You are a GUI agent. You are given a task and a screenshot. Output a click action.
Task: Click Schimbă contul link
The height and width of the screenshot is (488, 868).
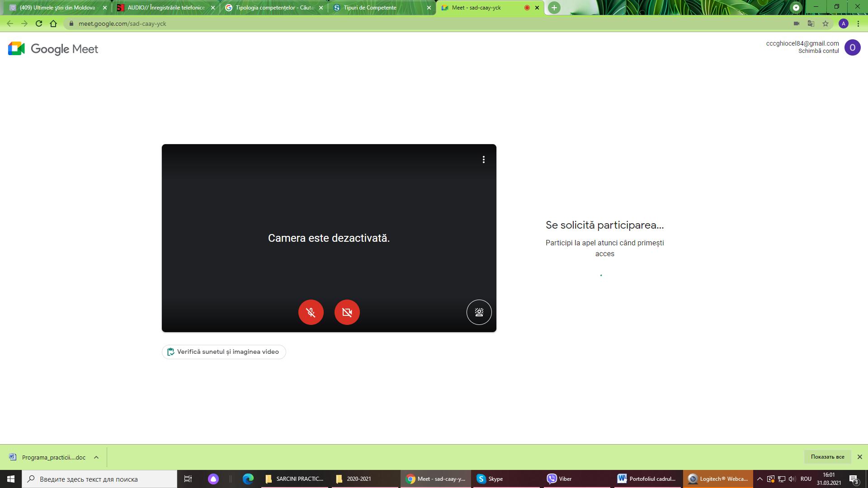(819, 51)
